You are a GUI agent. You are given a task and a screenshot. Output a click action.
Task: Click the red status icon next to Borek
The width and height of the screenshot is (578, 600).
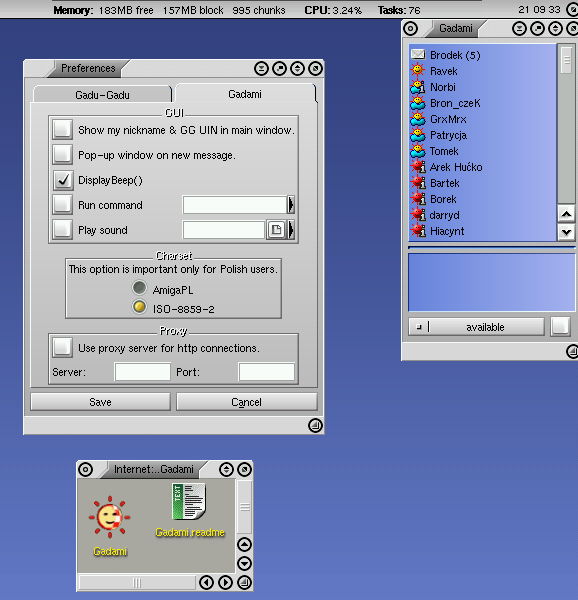(418, 199)
